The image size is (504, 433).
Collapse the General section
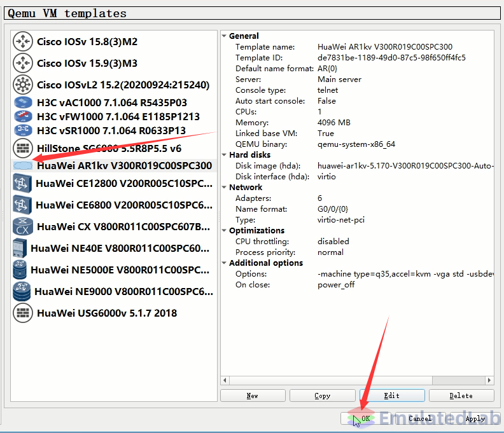(225, 36)
